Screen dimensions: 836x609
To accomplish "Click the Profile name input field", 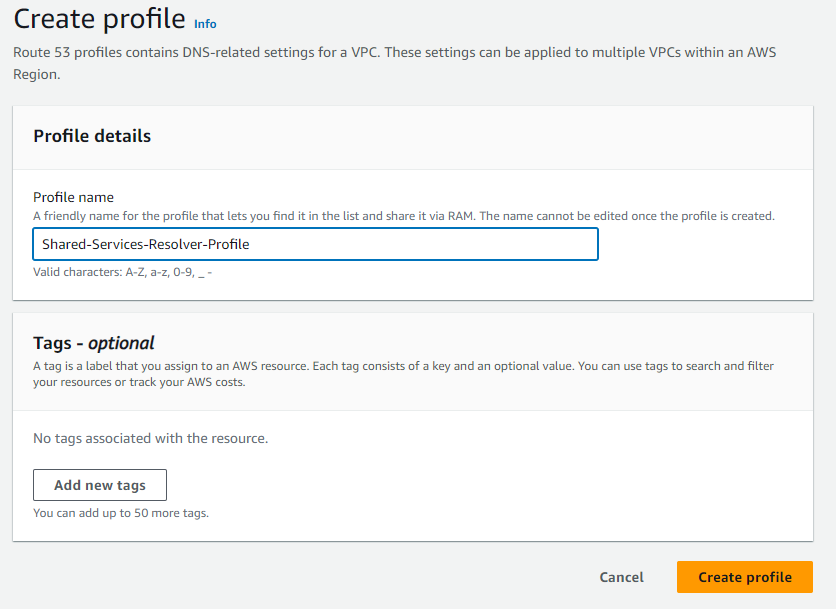I will [315, 244].
